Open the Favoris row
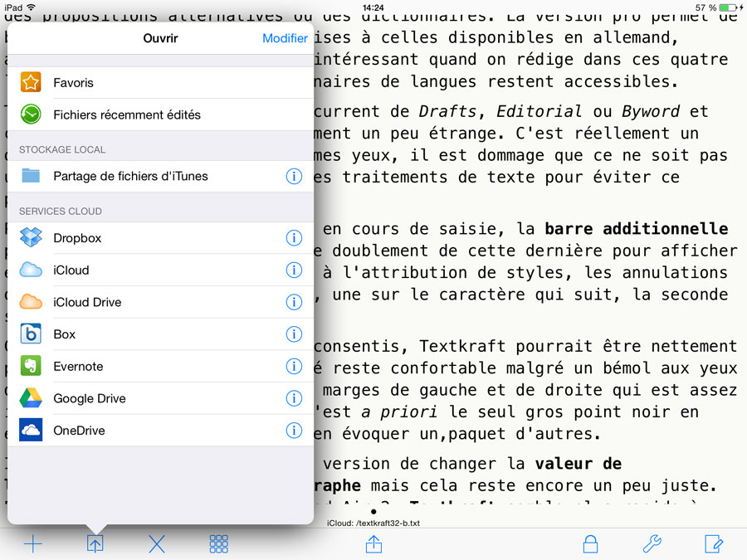 (160, 82)
